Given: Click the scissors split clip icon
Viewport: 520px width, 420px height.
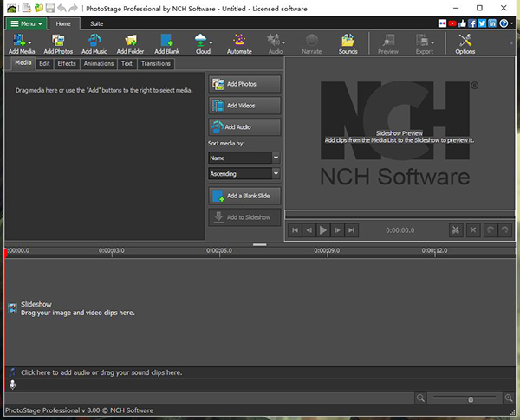Looking at the screenshot, I should 456,230.
